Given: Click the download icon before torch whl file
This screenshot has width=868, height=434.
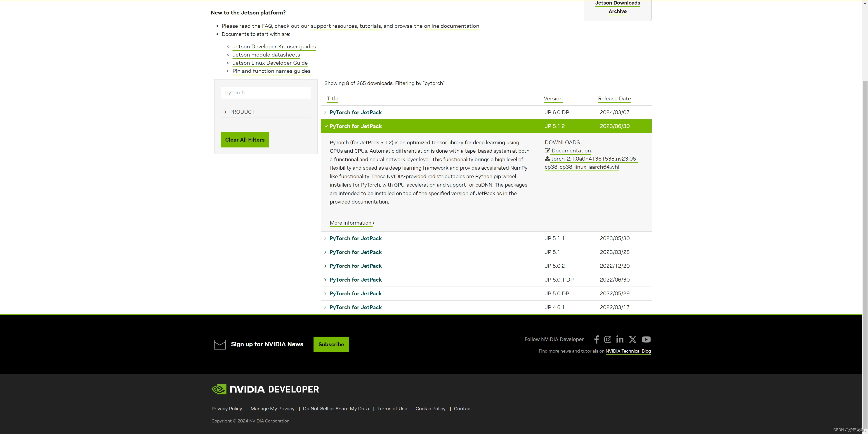Looking at the screenshot, I should click(547, 159).
